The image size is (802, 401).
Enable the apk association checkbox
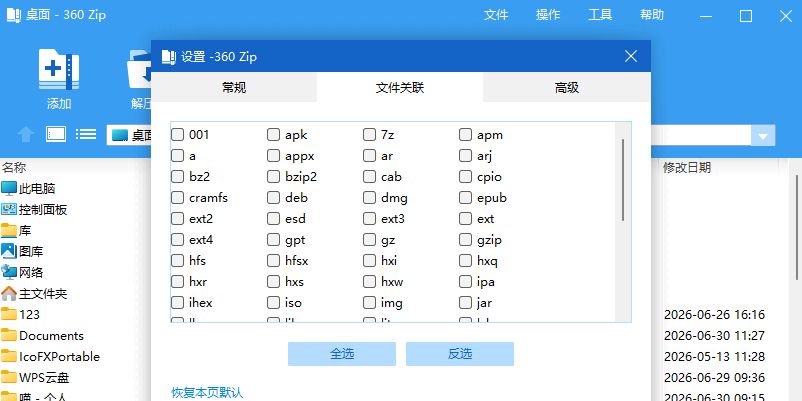274,135
